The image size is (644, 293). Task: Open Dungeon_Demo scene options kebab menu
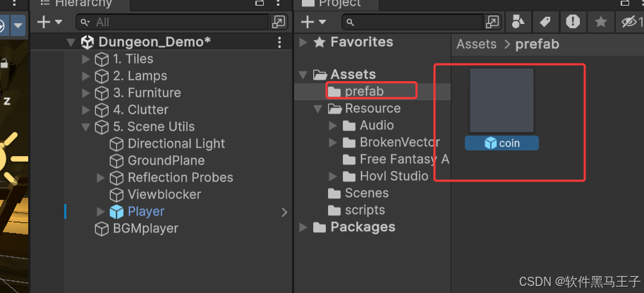tap(279, 42)
